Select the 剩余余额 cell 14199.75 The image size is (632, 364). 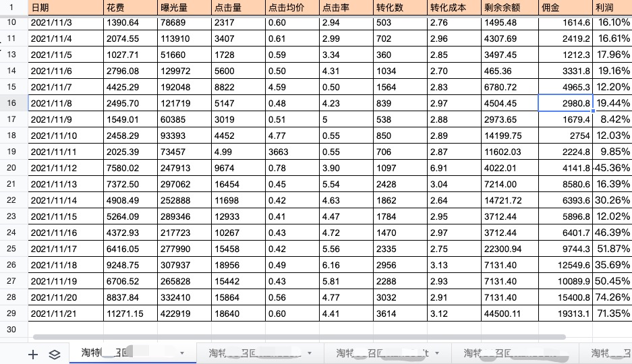coord(510,135)
